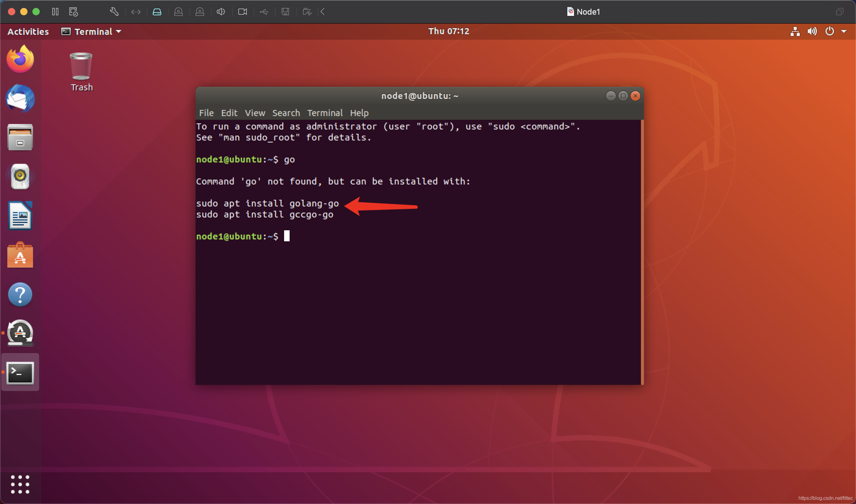Image resolution: width=856 pixels, height=504 pixels.
Task: Click the second CD/DVD drive icon
Action: 200,12
